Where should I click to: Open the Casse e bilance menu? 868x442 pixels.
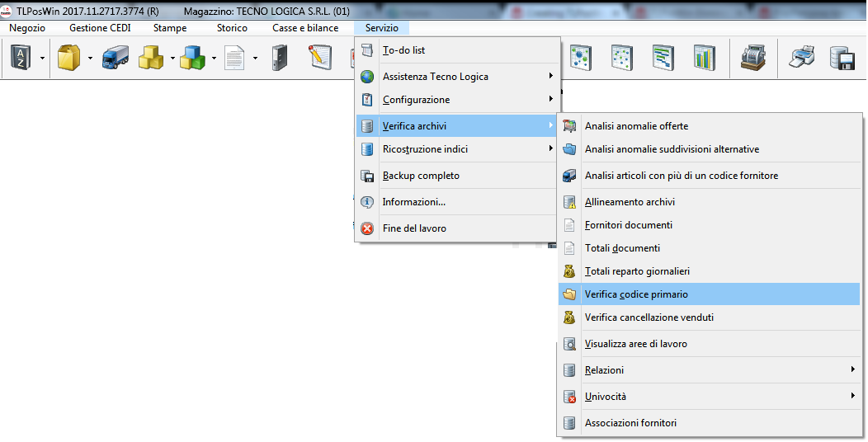[x=305, y=28]
